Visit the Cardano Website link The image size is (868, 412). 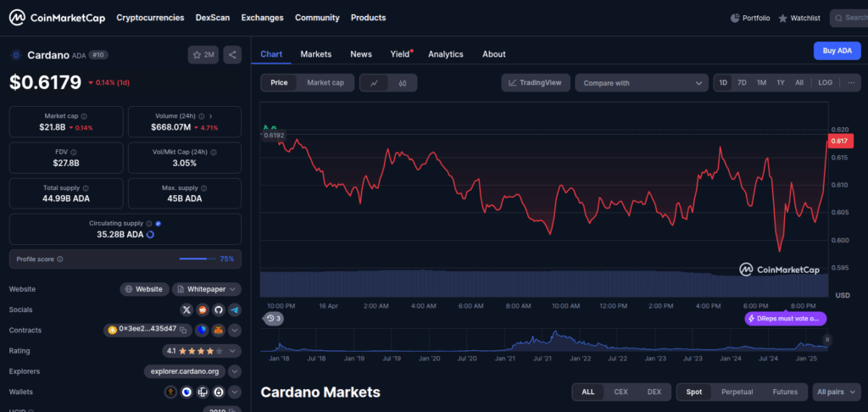(x=144, y=289)
